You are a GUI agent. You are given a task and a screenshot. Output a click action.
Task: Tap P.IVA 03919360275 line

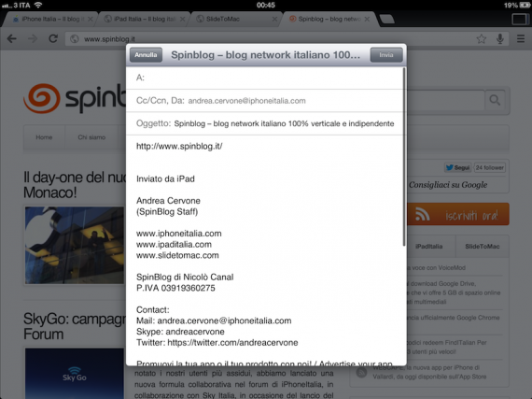tap(175, 289)
